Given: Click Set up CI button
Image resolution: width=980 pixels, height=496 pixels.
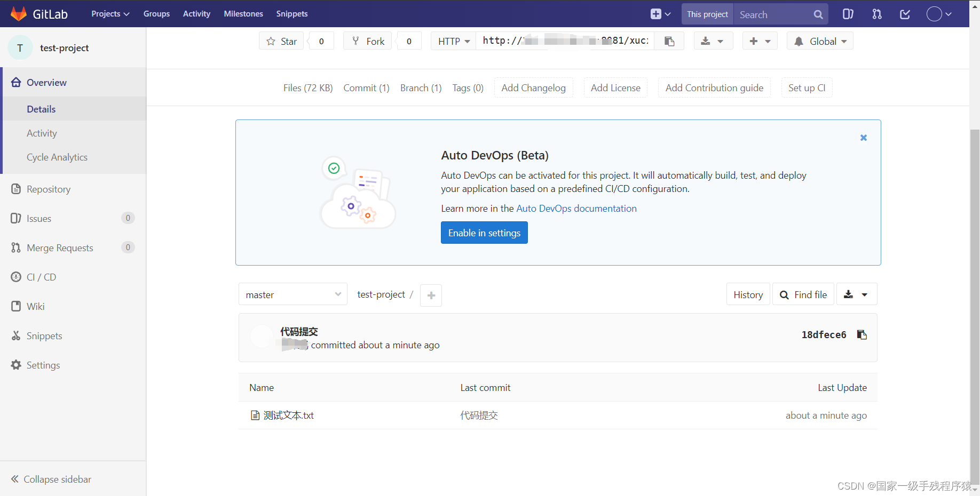Looking at the screenshot, I should point(807,88).
